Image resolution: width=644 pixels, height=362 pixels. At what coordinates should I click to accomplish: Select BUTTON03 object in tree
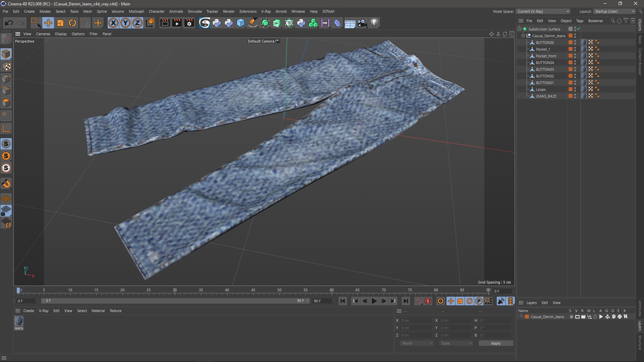point(545,69)
